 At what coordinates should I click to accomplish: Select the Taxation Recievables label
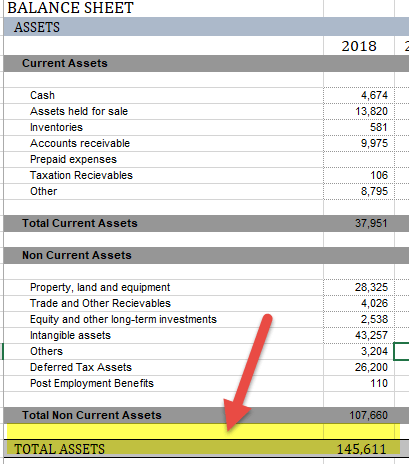click(x=81, y=175)
